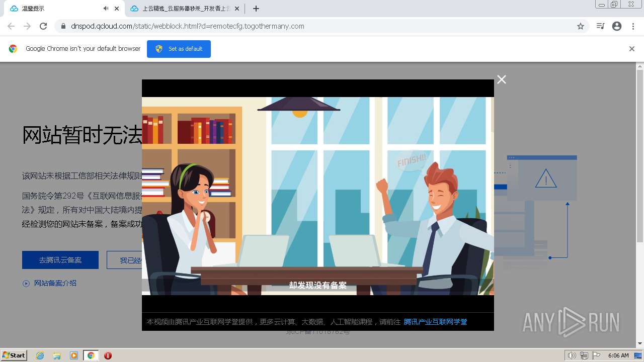Open the 腾讯产业互联网学堂 link
The image size is (644, 362).
point(435,322)
